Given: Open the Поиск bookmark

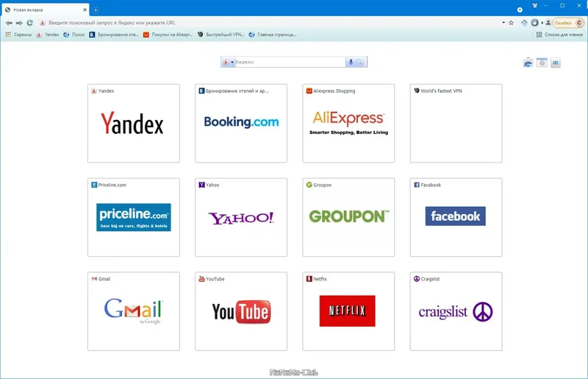Looking at the screenshot, I should tap(74, 35).
